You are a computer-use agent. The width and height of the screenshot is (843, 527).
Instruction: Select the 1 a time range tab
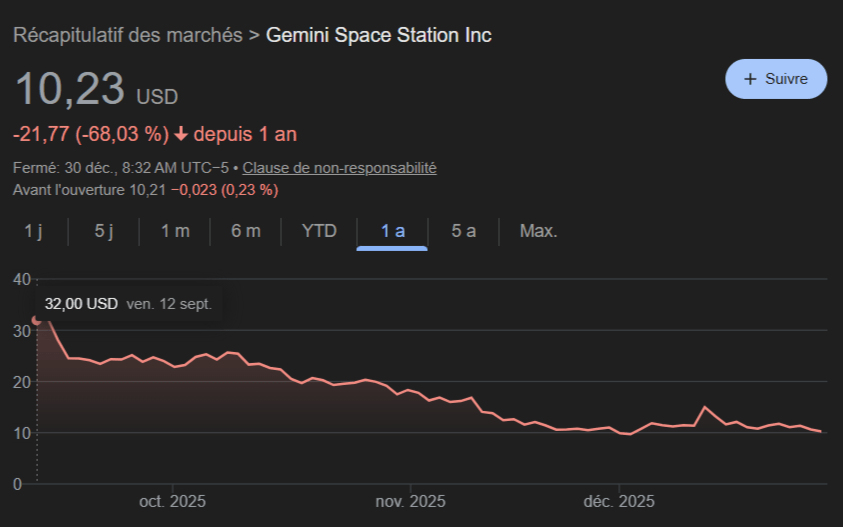point(392,231)
